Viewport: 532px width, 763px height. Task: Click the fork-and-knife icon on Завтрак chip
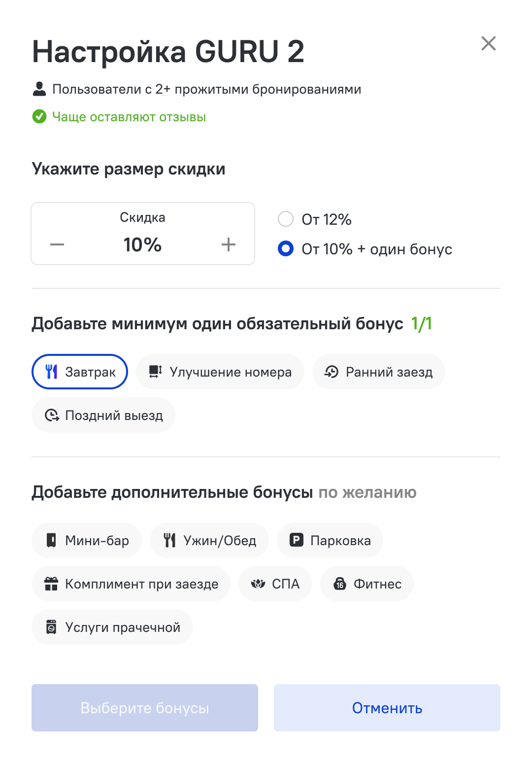(x=52, y=372)
